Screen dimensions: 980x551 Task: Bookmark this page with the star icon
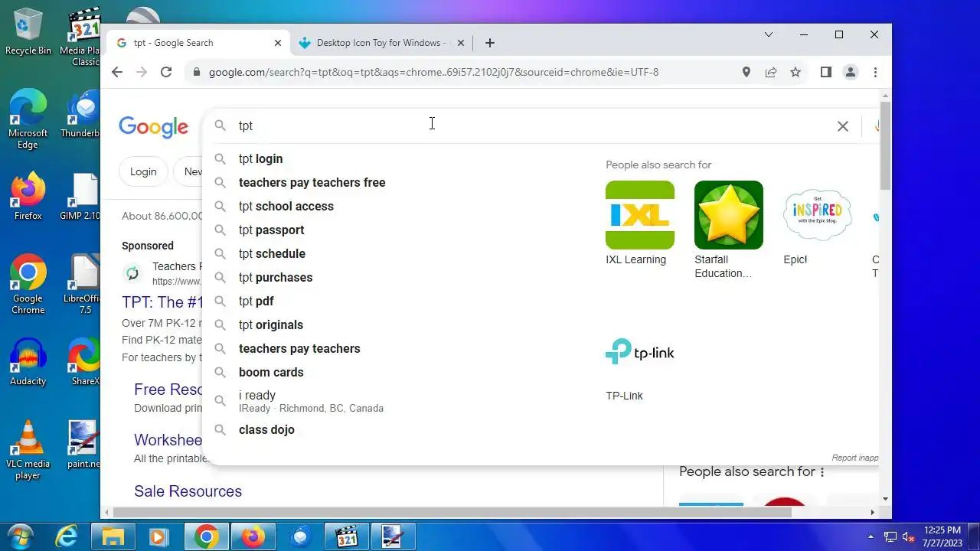(795, 72)
